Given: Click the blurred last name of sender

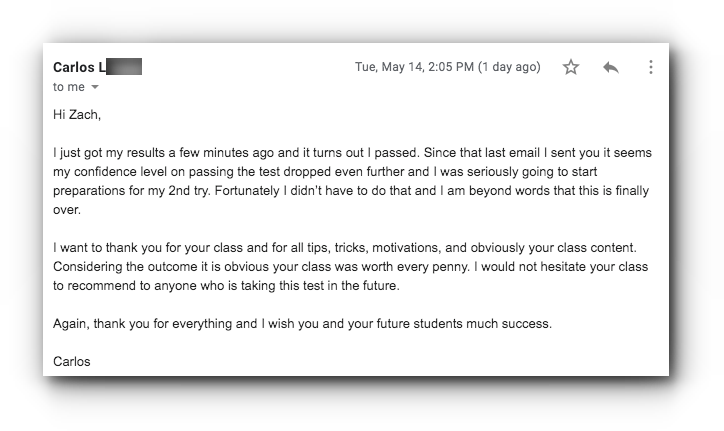Looking at the screenshot, I should coord(124,67).
